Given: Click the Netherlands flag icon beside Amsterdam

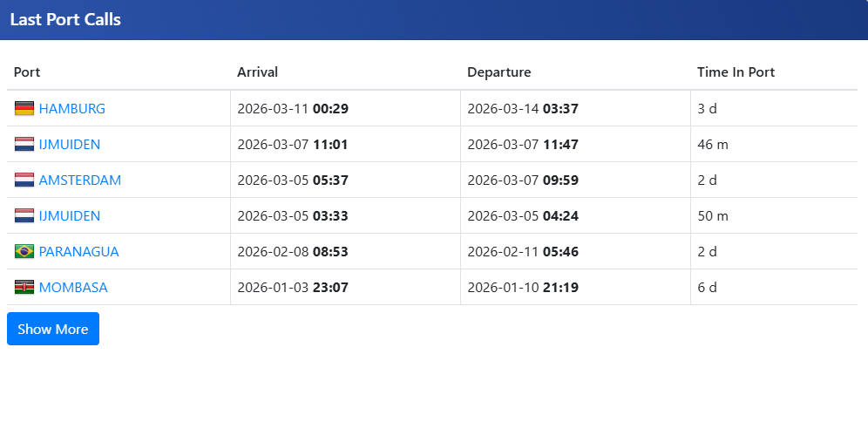Looking at the screenshot, I should [x=24, y=180].
